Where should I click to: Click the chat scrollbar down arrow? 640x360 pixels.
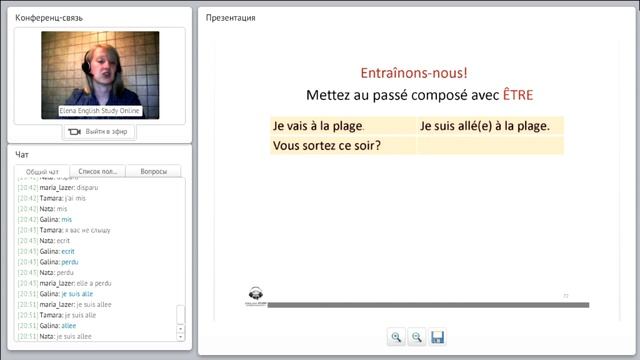click(180, 337)
